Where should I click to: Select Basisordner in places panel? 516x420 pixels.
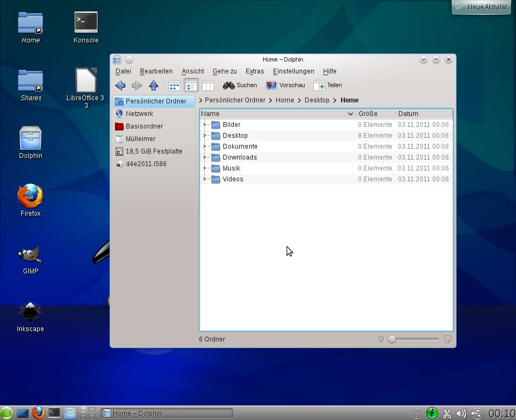154,126
